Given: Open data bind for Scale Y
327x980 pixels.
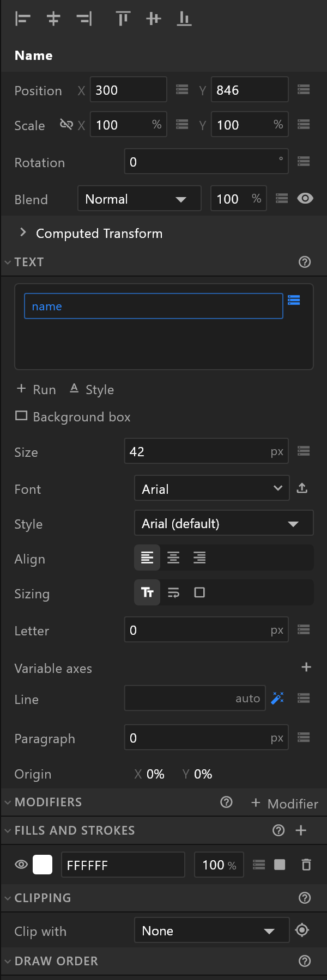Looking at the screenshot, I should pyautogui.click(x=304, y=125).
